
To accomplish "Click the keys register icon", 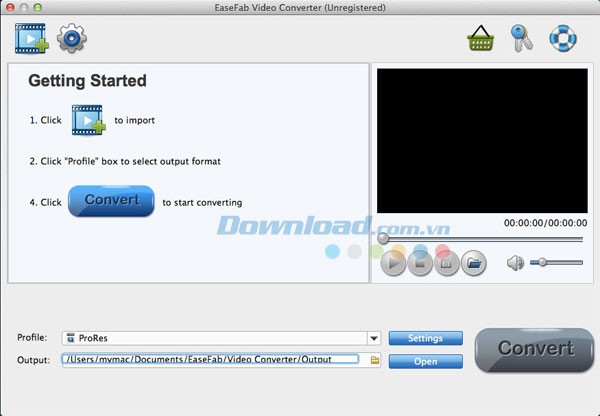I will point(522,38).
